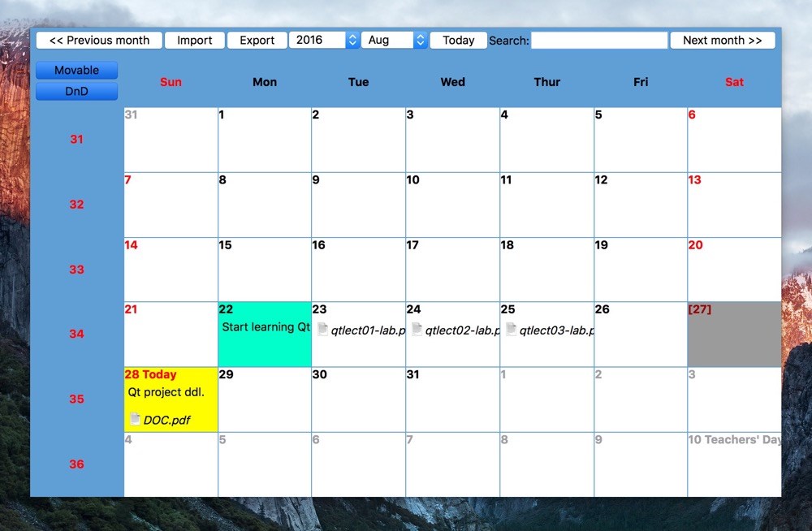Enable Movable mode in the sidebar

(76, 70)
